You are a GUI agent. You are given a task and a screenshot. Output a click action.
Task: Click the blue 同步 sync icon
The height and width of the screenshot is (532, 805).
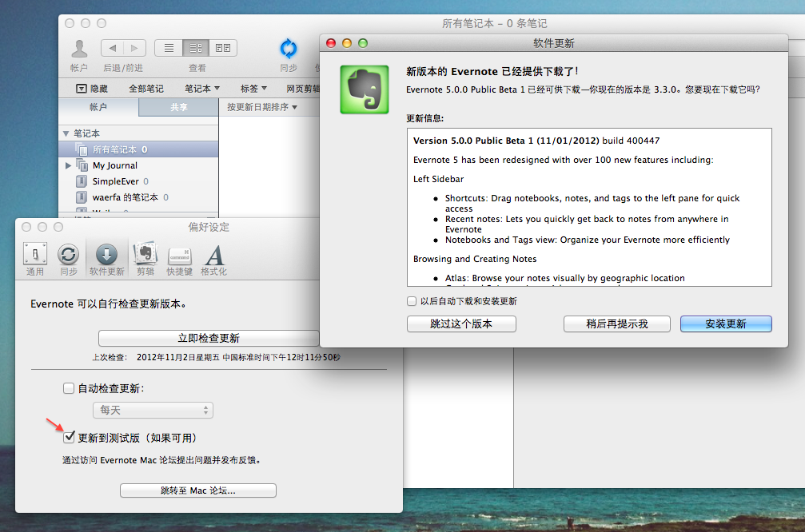pyautogui.click(x=288, y=48)
